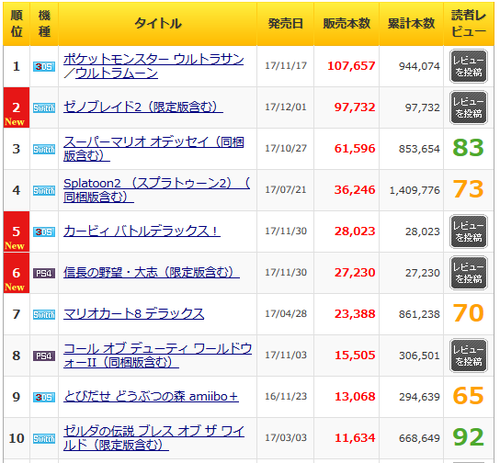
Task: Post a review for the Pokemon Ultra Sun row
Action: (468, 66)
